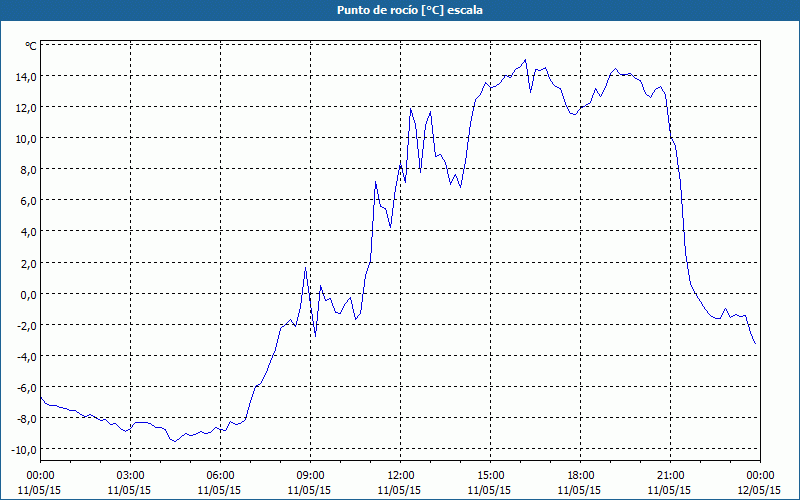
Task: Select the 11/05/15 date under 18:00
Action: [581, 490]
